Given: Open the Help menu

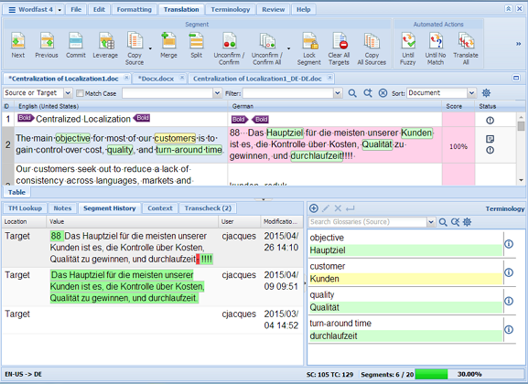Looking at the screenshot, I should click(x=303, y=9).
